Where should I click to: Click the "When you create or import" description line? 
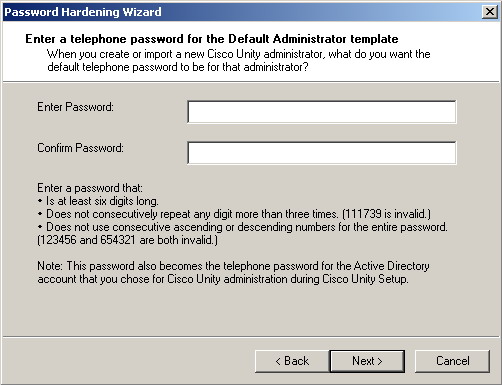point(239,54)
